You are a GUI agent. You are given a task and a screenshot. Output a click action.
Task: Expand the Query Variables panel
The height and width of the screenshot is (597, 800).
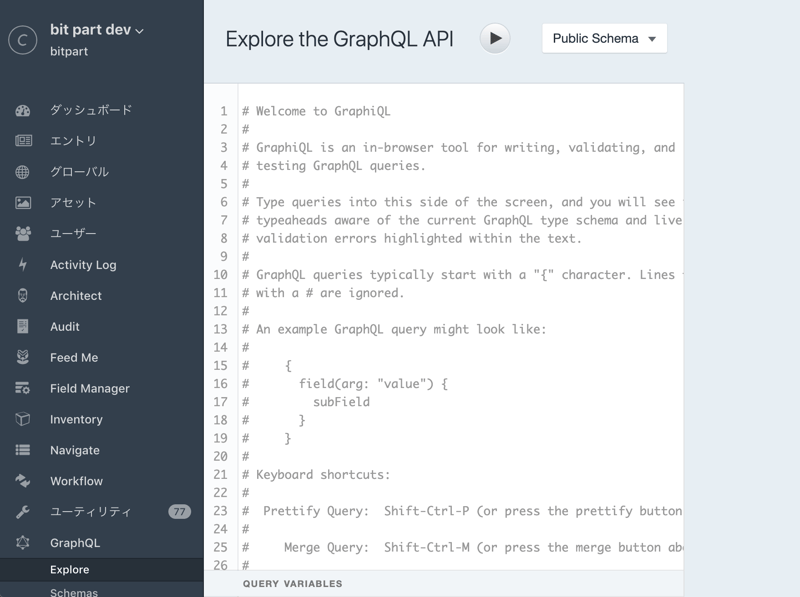pos(293,583)
